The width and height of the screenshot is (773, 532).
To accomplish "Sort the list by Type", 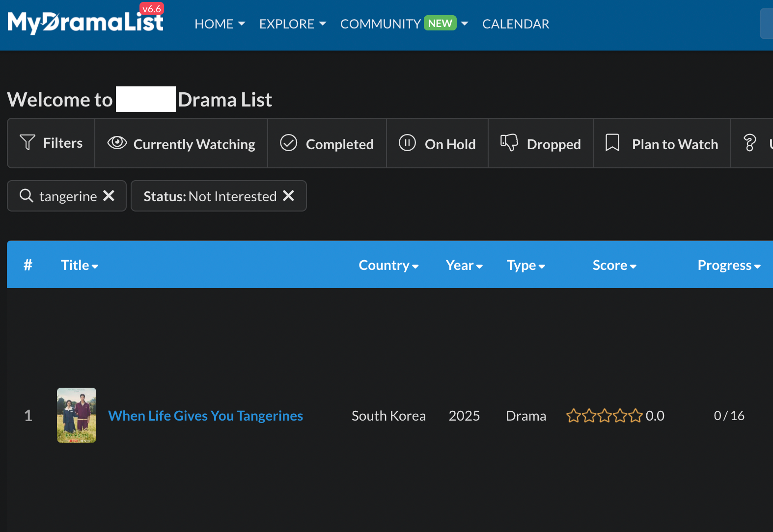I will coord(526,265).
